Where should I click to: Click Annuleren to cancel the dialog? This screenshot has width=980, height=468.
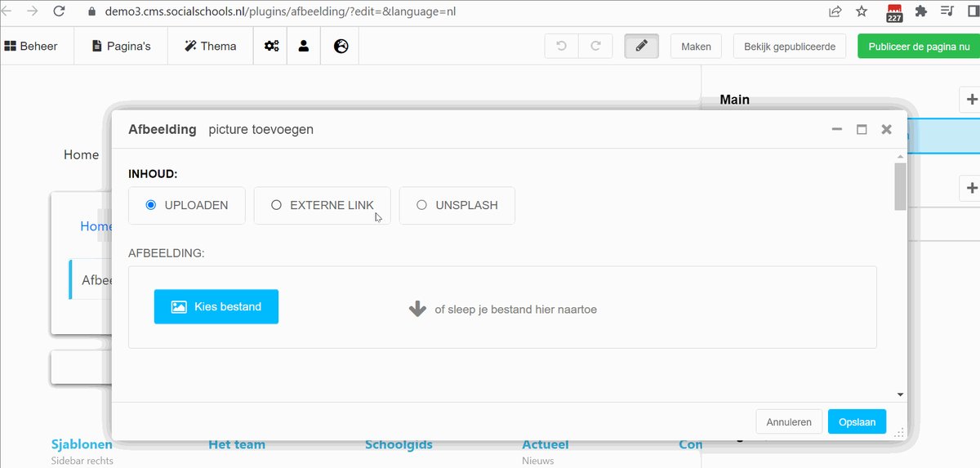[789, 421]
